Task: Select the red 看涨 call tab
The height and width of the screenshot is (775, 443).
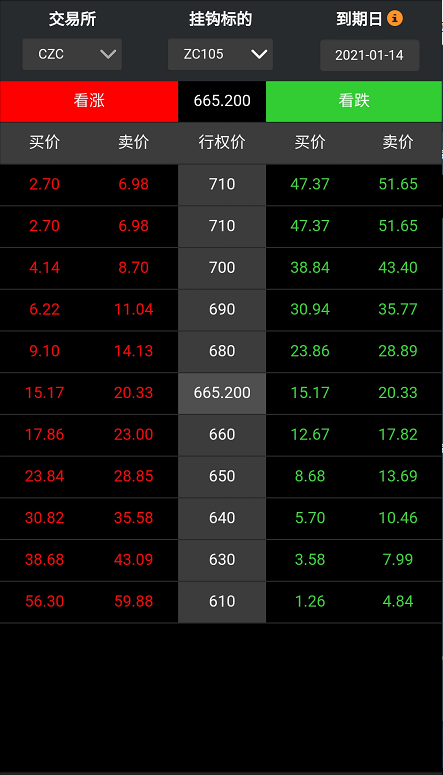Action: coord(89,101)
